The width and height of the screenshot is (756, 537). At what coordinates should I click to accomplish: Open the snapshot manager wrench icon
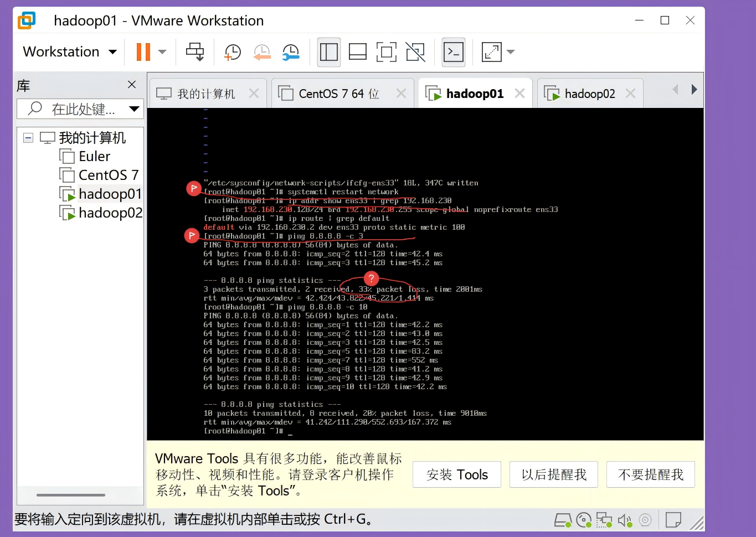click(291, 51)
